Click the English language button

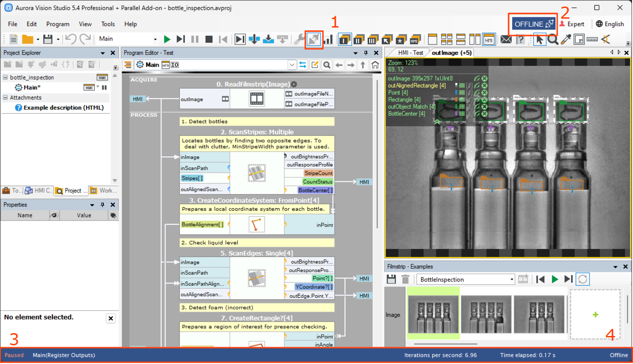(x=610, y=24)
